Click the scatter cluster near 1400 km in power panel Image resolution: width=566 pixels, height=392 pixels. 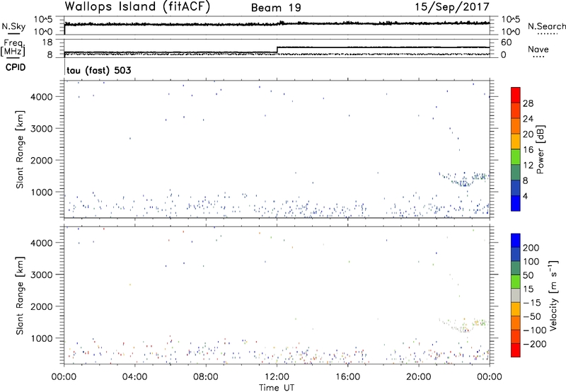464,179
